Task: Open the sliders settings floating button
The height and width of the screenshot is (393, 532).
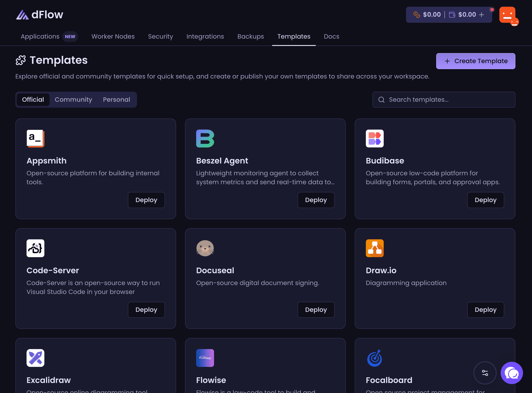Action: pyautogui.click(x=485, y=373)
